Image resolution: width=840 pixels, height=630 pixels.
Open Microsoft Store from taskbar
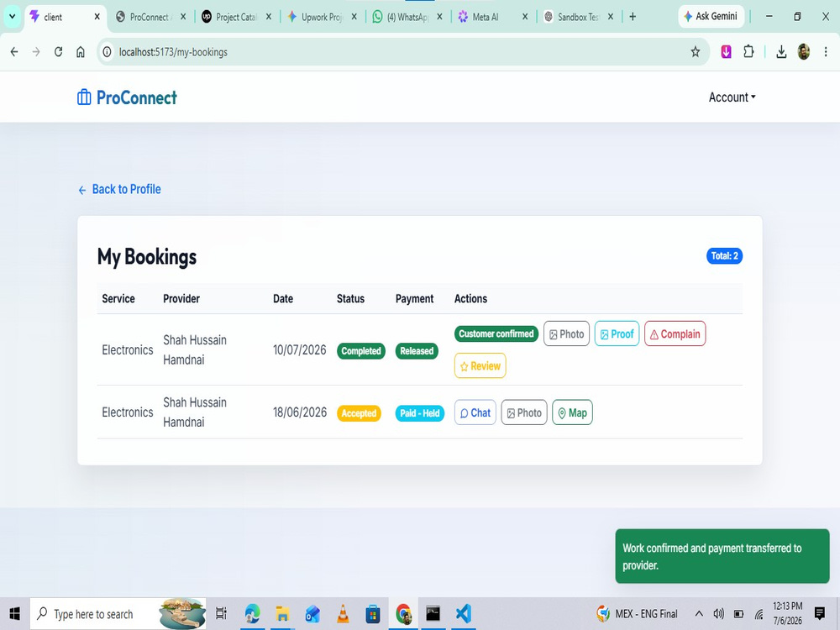point(373,614)
